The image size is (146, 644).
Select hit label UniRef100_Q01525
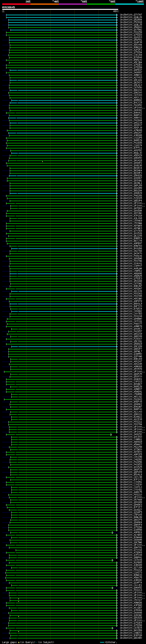click(x=131, y=467)
